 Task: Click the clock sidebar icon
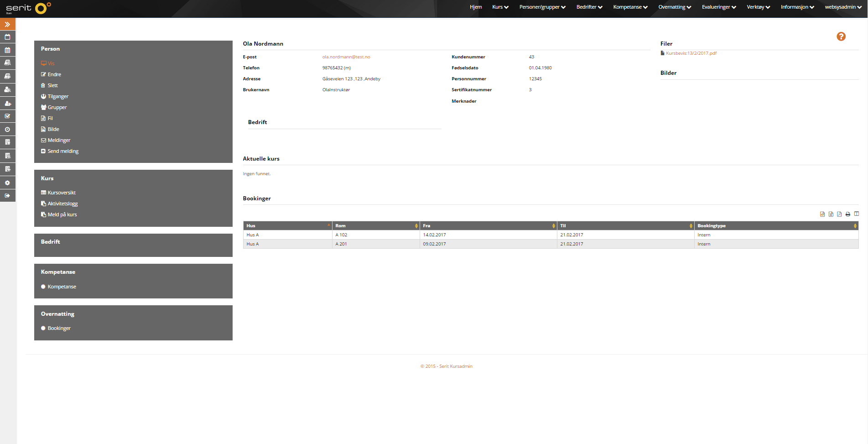(8, 130)
